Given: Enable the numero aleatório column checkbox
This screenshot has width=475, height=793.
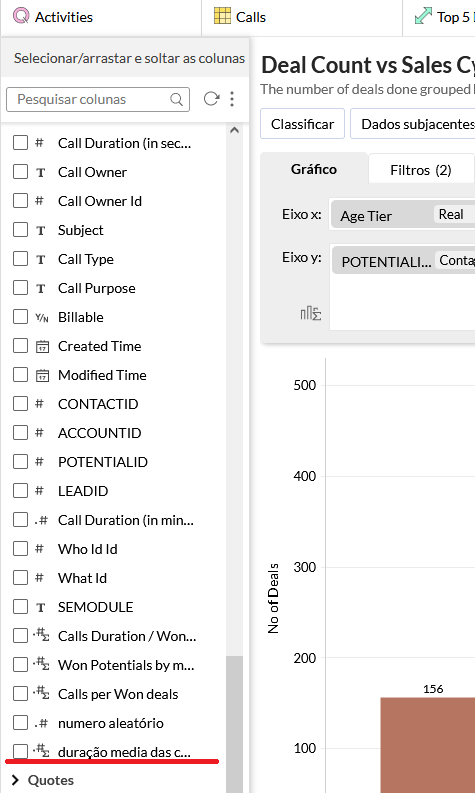Looking at the screenshot, I should tap(20, 723).
